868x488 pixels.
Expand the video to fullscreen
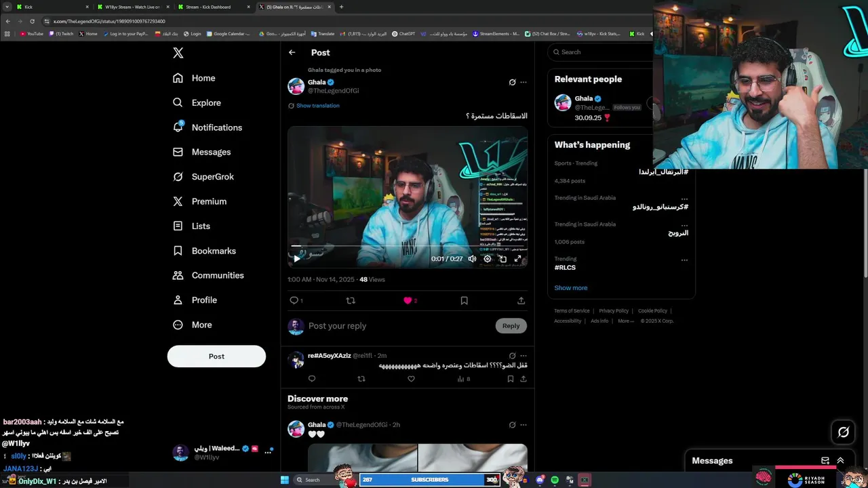tap(518, 259)
